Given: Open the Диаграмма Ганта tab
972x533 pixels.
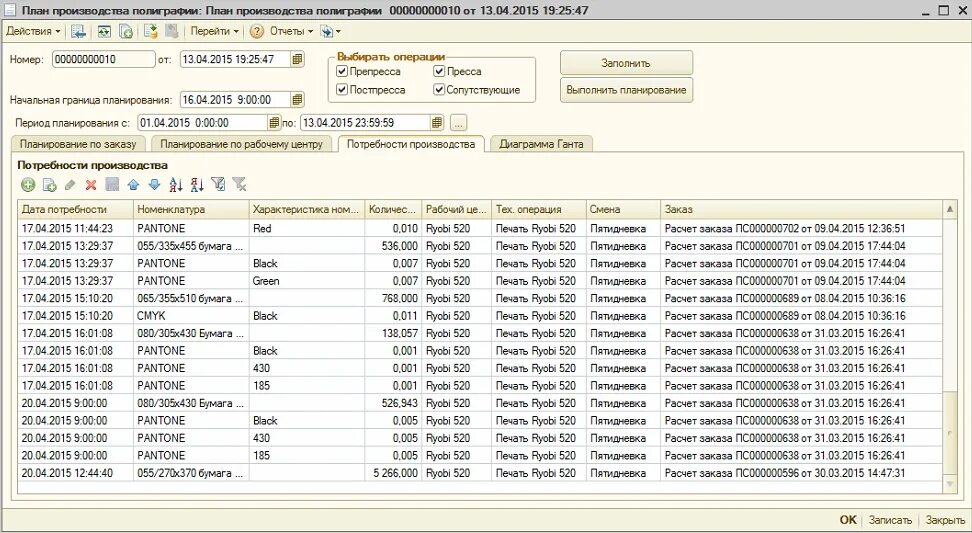Looking at the screenshot, I should pyautogui.click(x=541, y=144).
